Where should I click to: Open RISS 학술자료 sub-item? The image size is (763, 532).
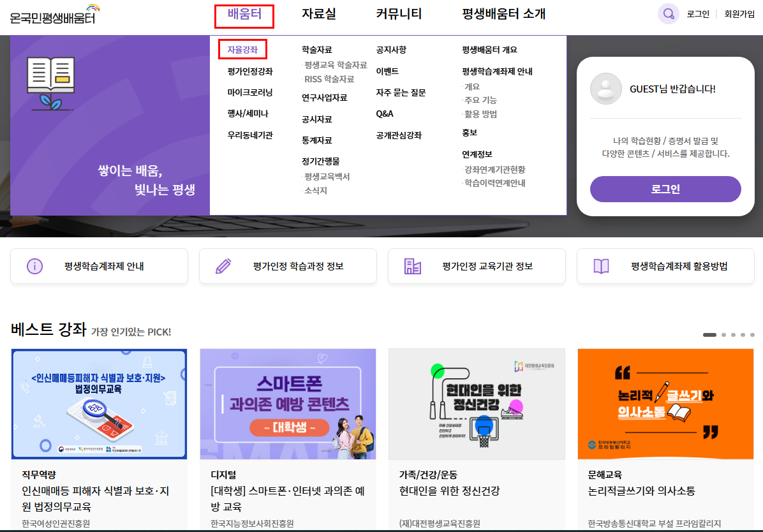pyautogui.click(x=329, y=79)
